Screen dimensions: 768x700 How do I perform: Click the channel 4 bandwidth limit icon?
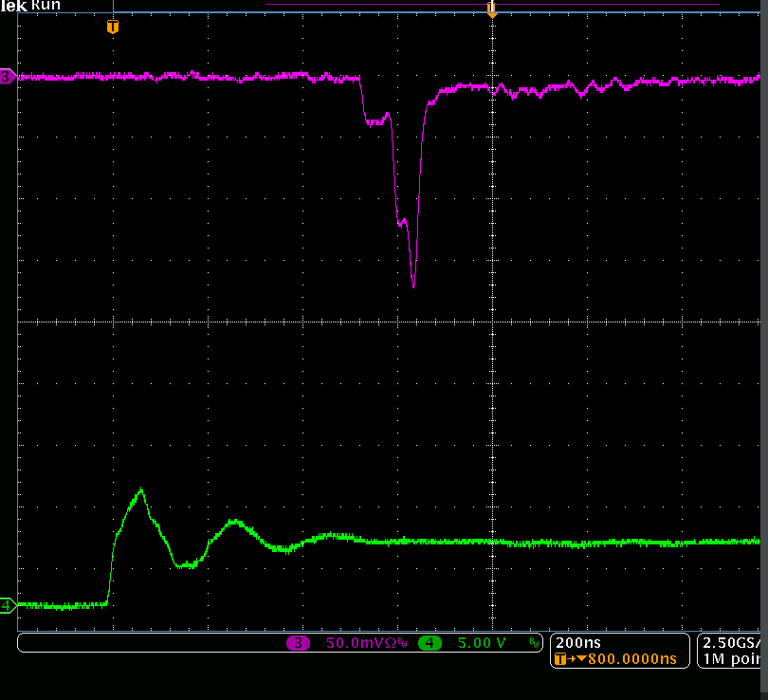(x=534, y=643)
